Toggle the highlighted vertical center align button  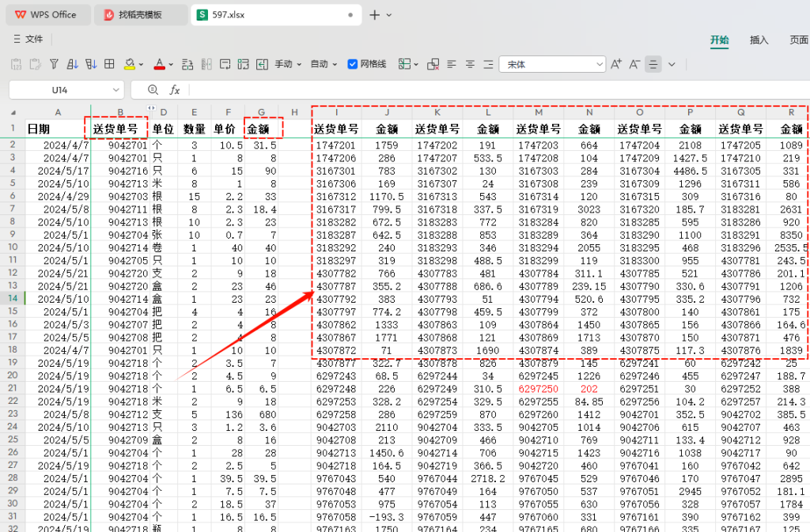pyautogui.click(x=653, y=64)
